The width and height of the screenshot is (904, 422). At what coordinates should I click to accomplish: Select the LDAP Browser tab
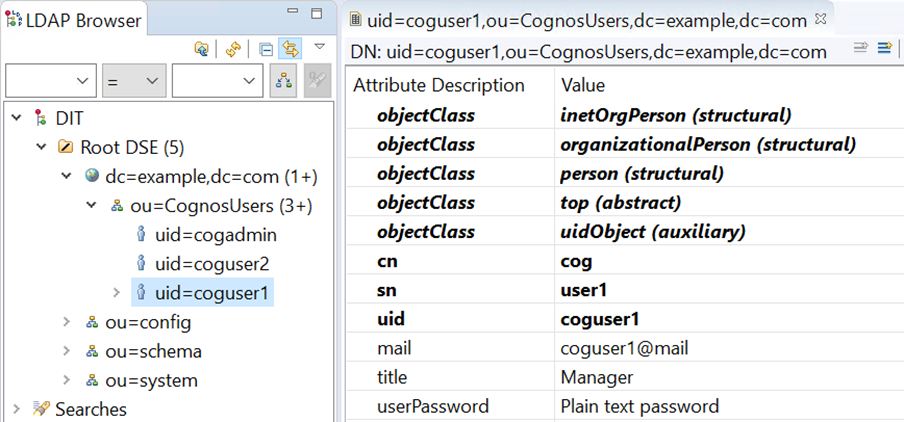74,21
